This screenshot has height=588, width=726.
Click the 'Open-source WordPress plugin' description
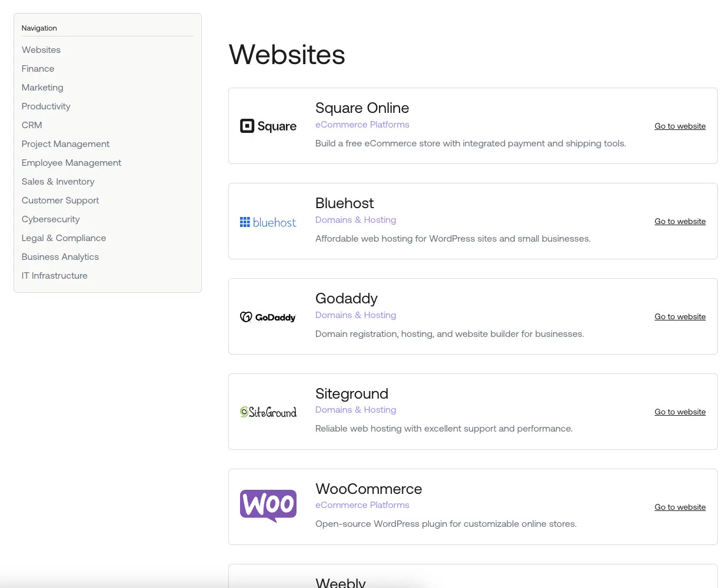tap(446, 524)
